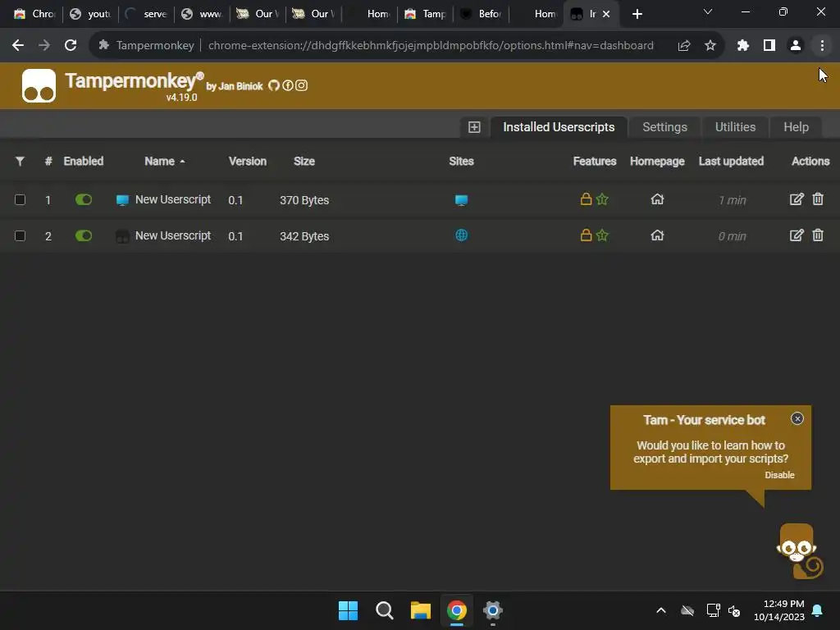840x630 pixels.
Task: Click the Tampermonkey logo icon
Action: 39,85
